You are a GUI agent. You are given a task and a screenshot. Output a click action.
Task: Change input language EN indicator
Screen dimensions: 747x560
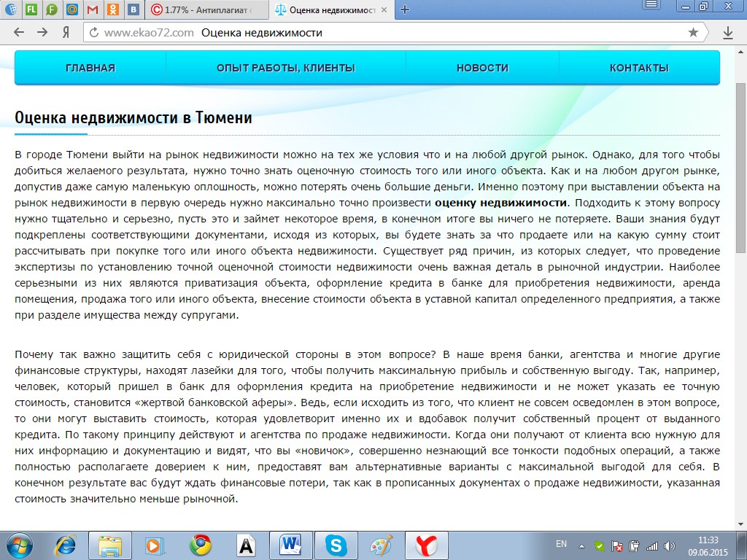[561, 544]
